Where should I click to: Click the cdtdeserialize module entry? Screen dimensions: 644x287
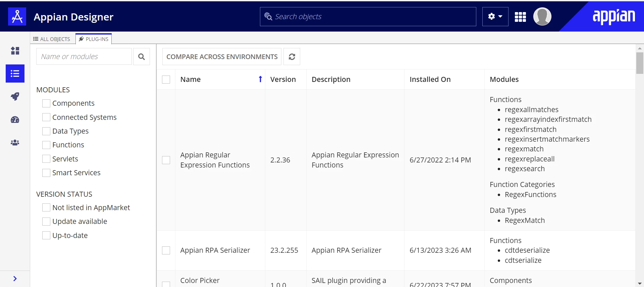click(x=527, y=250)
